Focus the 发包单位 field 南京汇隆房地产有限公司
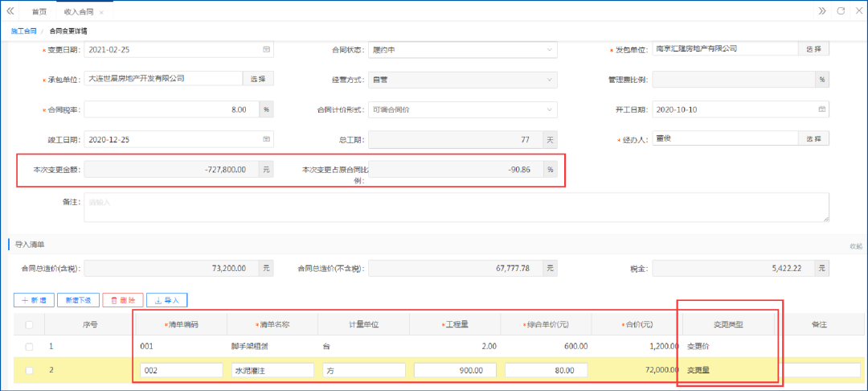Viewport: 868px width, 391px height. point(725,49)
